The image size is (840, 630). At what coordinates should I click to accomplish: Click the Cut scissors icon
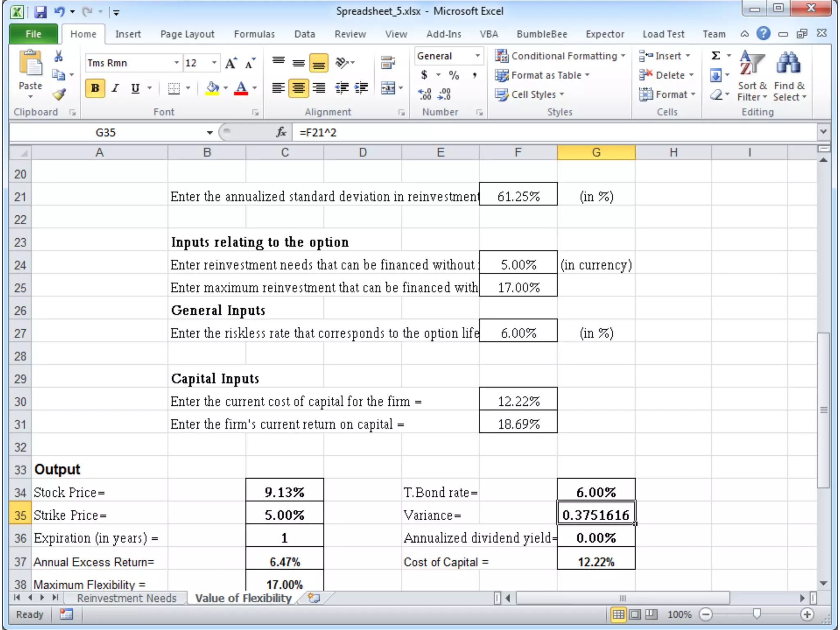point(59,56)
